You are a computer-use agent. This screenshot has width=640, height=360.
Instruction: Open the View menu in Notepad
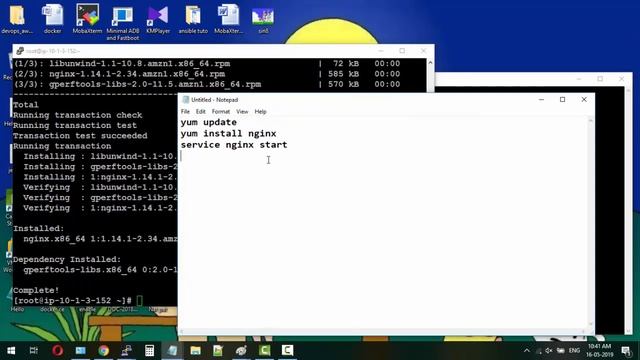tap(242, 111)
